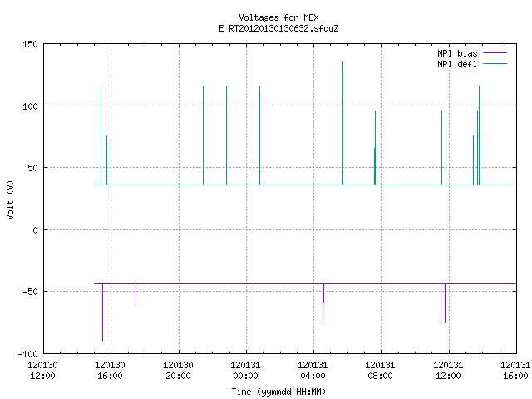Click the y-axis tick value 0
532x399 pixels.
tap(35, 230)
